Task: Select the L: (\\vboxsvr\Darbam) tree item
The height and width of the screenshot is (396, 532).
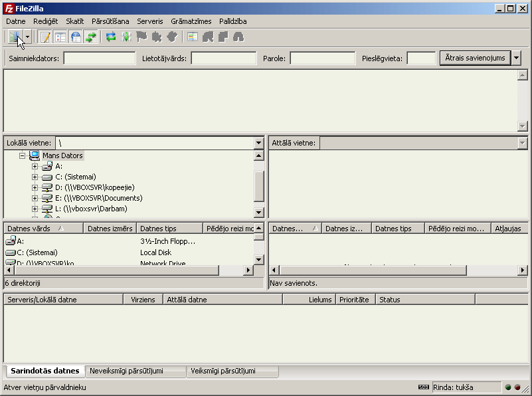Action: point(91,209)
